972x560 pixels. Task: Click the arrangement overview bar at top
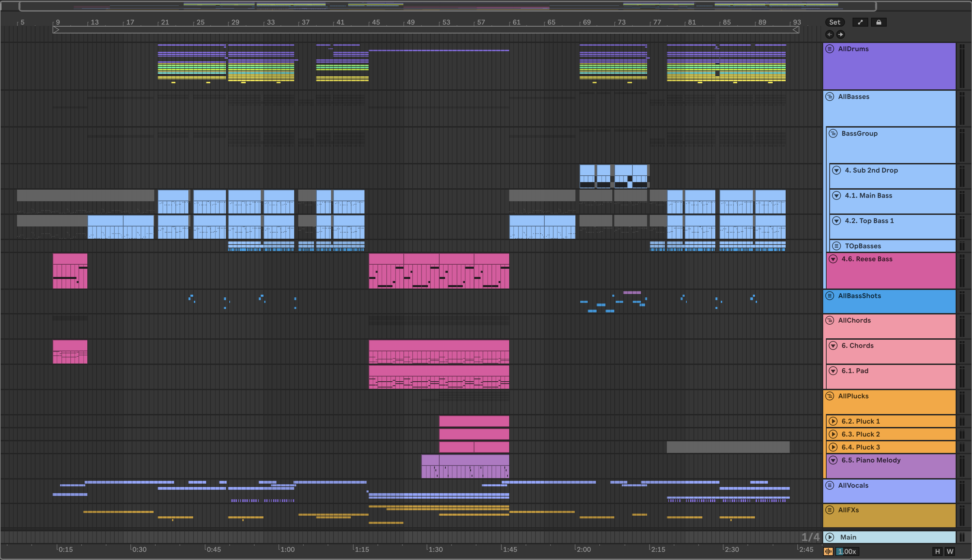click(x=447, y=6)
